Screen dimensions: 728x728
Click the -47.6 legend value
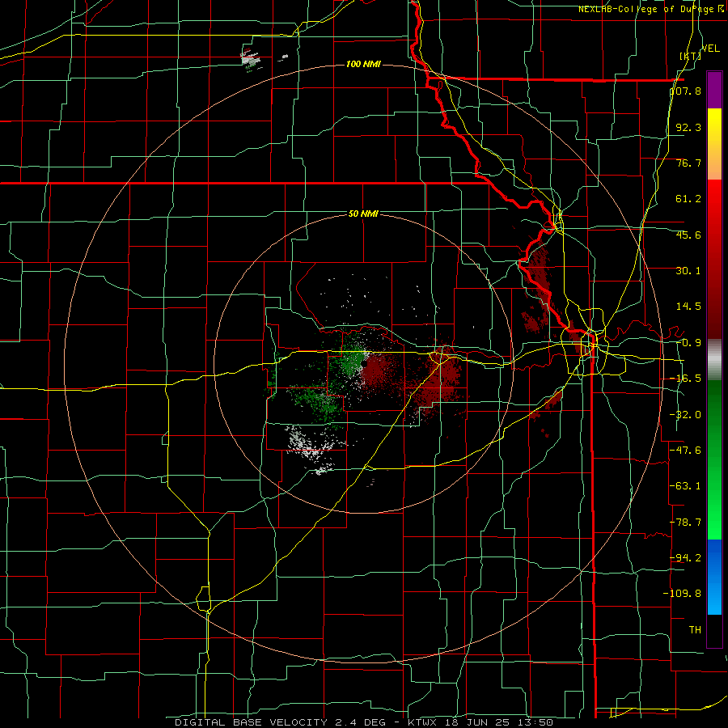(686, 451)
